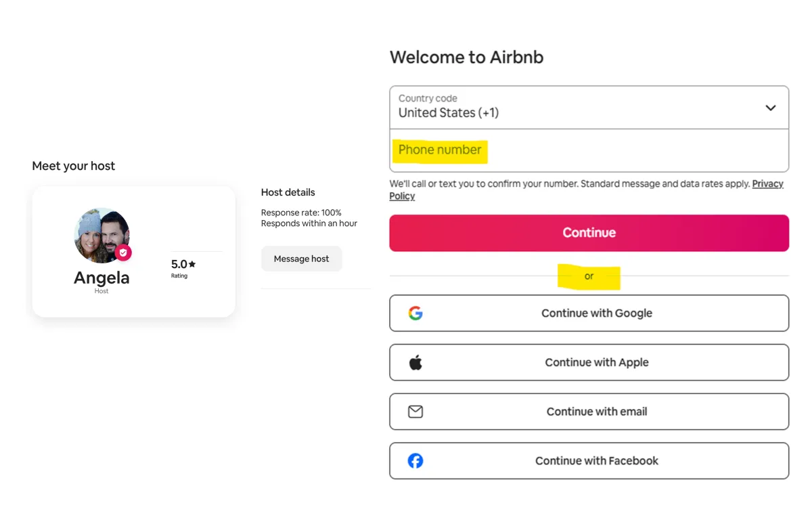Expand the country code chevron arrow
Image resolution: width=812 pixels, height=505 pixels.
coord(770,108)
